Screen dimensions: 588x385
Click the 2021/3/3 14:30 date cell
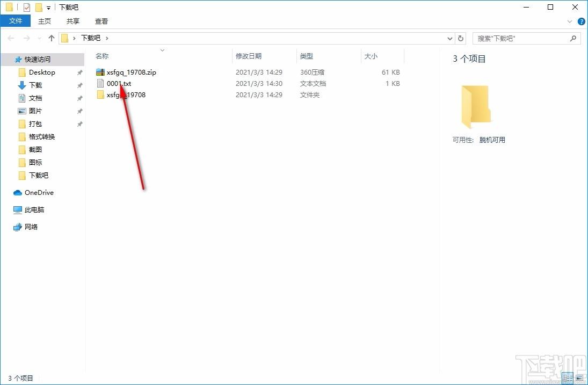[259, 83]
